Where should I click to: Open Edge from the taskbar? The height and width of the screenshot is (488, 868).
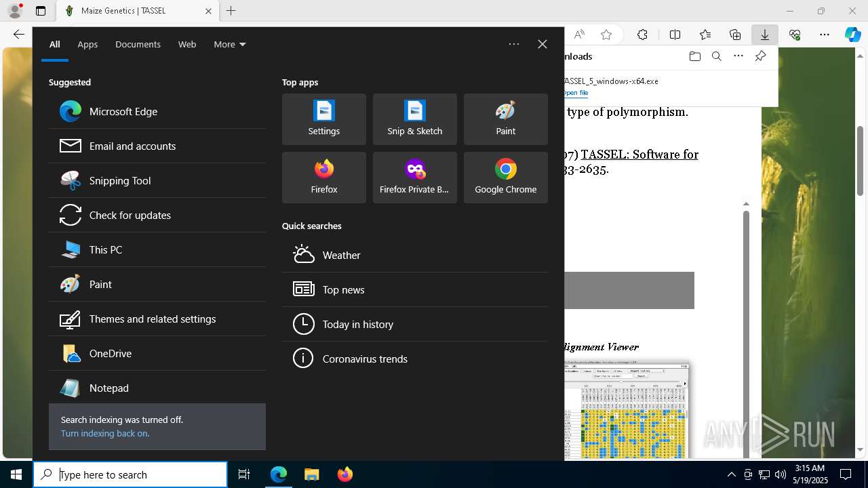pyautogui.click(x=279, y=474)
